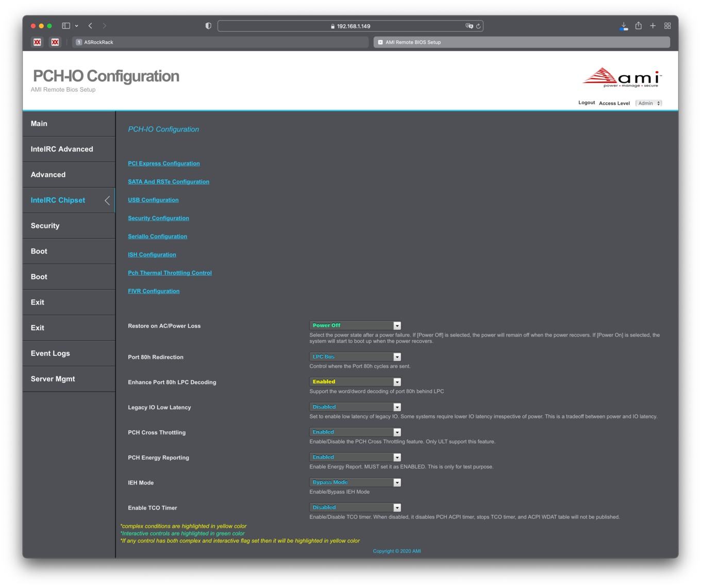
Task: Open PCI Express Configuration link
Action: tap(163, 163)
